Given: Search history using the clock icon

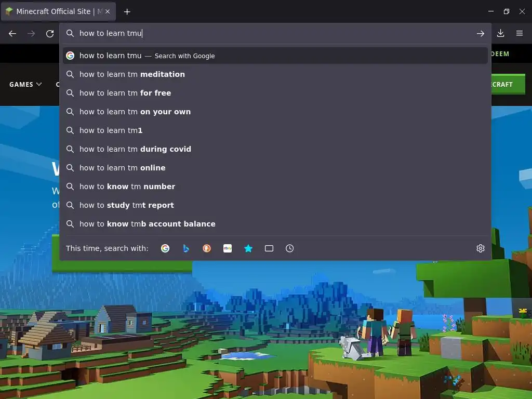Looking at the screenshot, I should 290,248.
